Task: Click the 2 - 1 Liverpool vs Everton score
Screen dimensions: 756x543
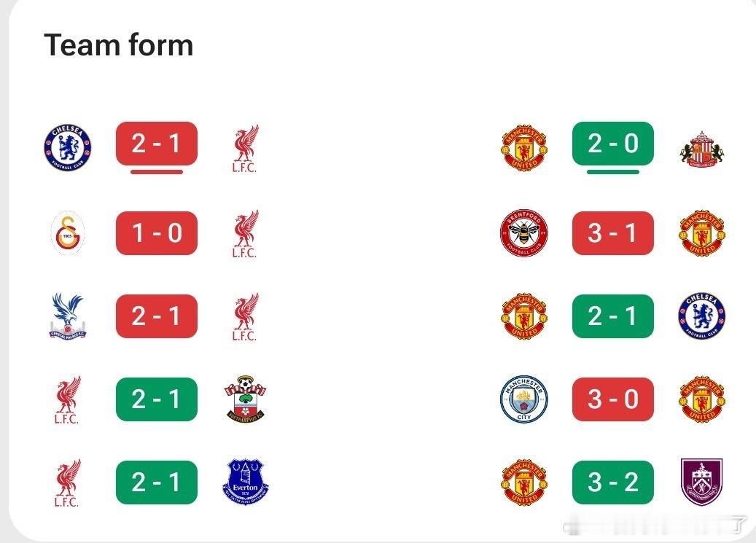Action: click(156, 482)
